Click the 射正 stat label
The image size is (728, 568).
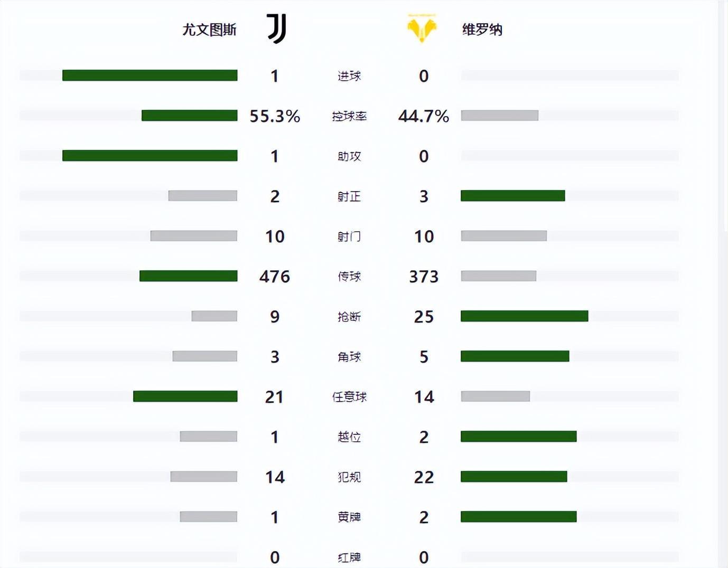click(x=349, y=196)
